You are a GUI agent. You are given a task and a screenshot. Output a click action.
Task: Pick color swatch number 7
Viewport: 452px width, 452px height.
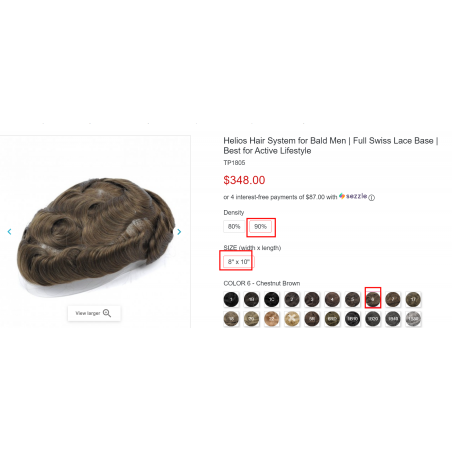click(x=393, y=299)
